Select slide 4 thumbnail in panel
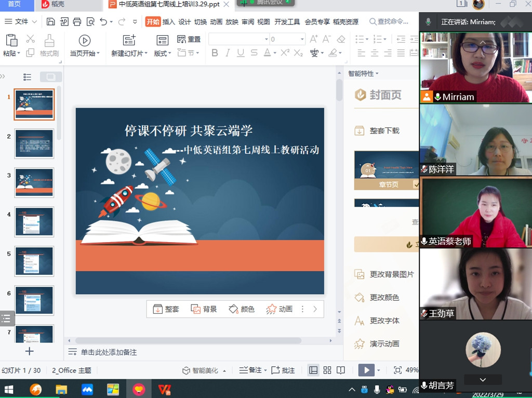The height and width of the screenshot is (398, 532). (x=34, y=222)
